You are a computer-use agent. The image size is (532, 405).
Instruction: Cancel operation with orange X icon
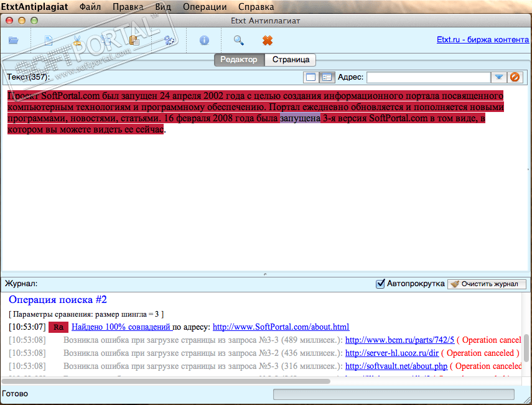[x=268, y=40]
